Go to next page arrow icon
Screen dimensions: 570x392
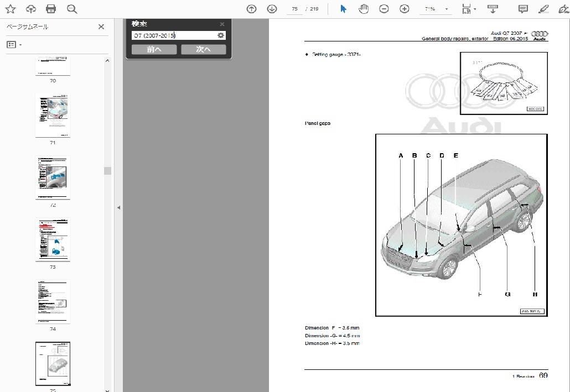coord(272,9)
